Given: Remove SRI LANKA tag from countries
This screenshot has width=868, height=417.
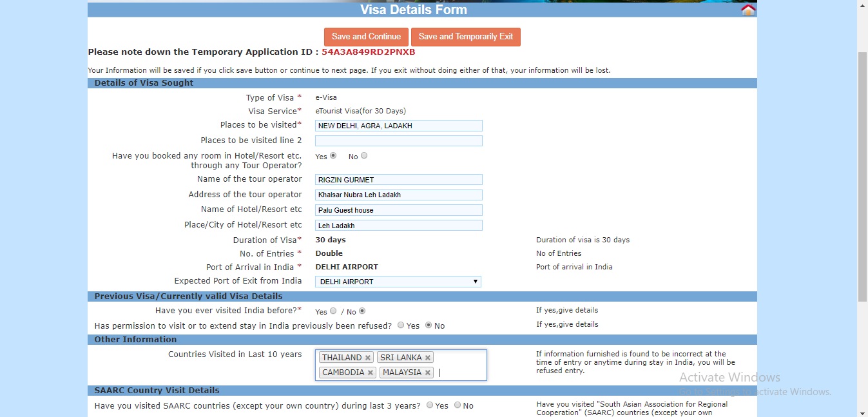Looking at the screenshot, I should click(x=427, y=358).
